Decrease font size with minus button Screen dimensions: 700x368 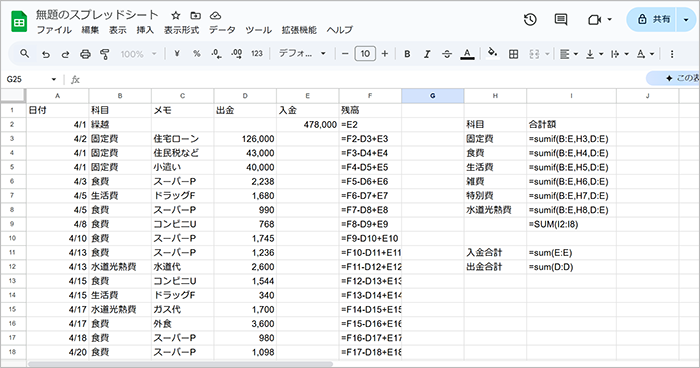pyautogui.click(x=345, y=54)
